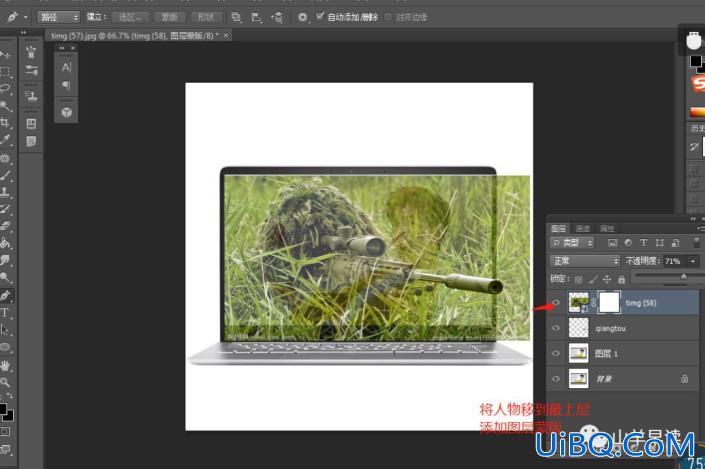The image size is (705, 469).
Task: Hide the timg (58) layer
Action: click(556, 303)
